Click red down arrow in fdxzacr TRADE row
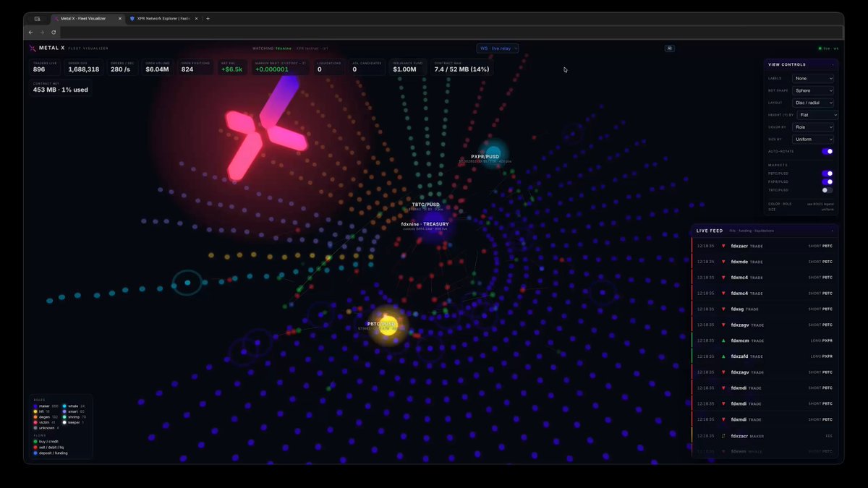Screen dimensions: 868x488 point(723,246)
